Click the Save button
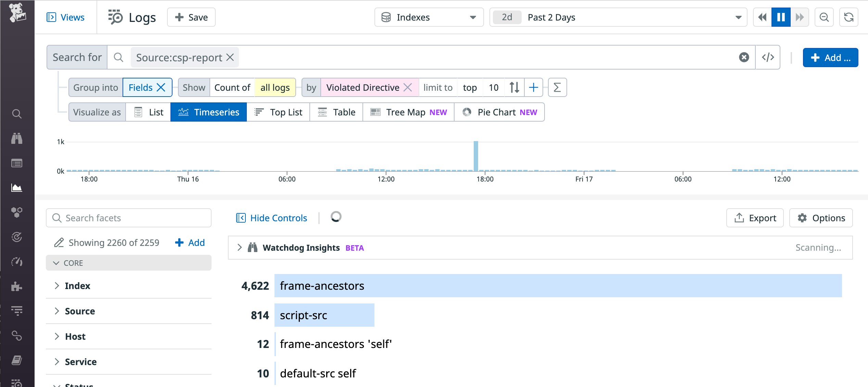The height and width of the screenshot is (387, 868). click(x=191, y=17)
